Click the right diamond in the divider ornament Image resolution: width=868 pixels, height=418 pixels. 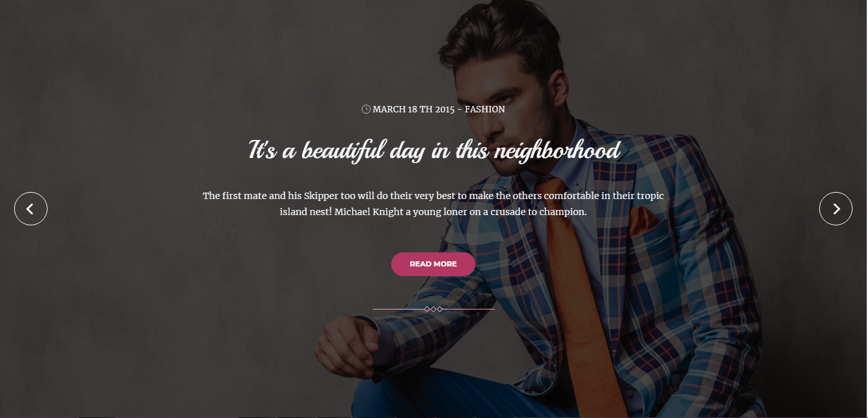point(439,309)
